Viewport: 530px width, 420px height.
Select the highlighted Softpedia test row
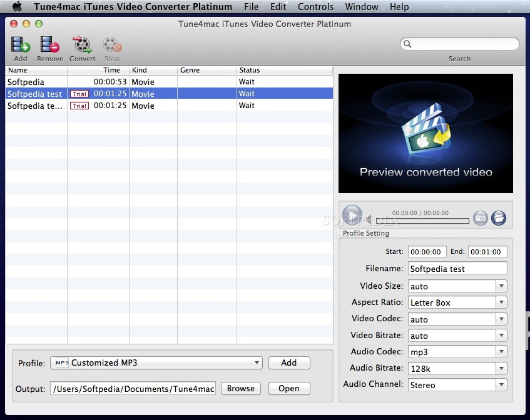[169, 94]
